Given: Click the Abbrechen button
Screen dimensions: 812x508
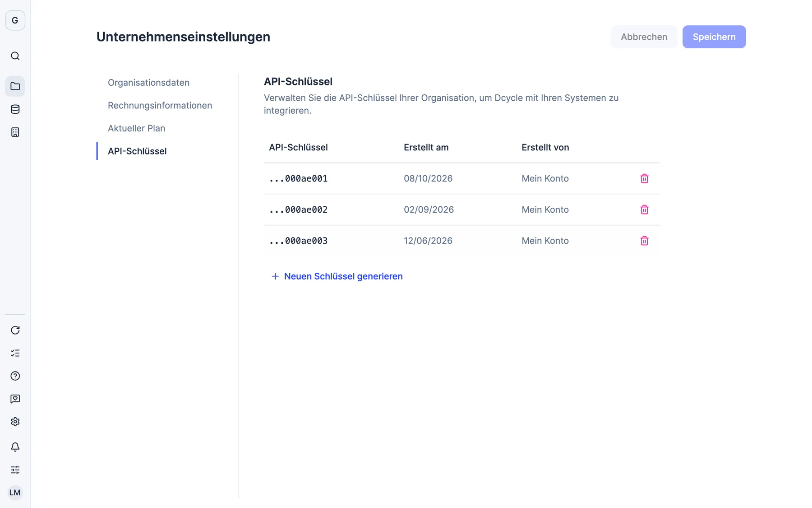Looking at the screenshot, I should (x=644, y=37).
